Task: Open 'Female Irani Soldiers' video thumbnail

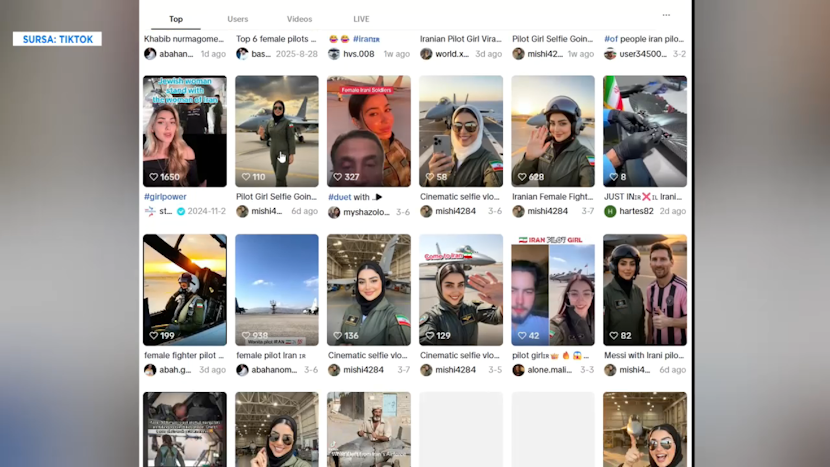Action: coord(368,131)
